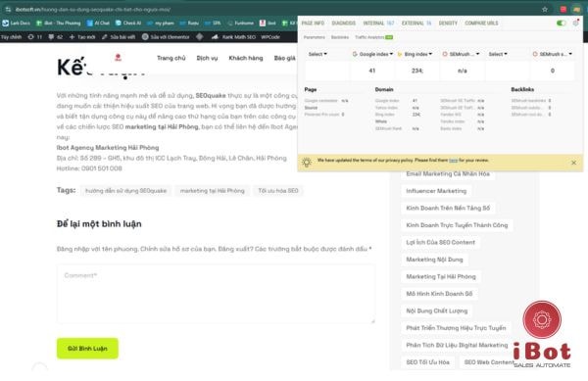
Task: Open the Dich vu menu item
Action: point(207,58)
